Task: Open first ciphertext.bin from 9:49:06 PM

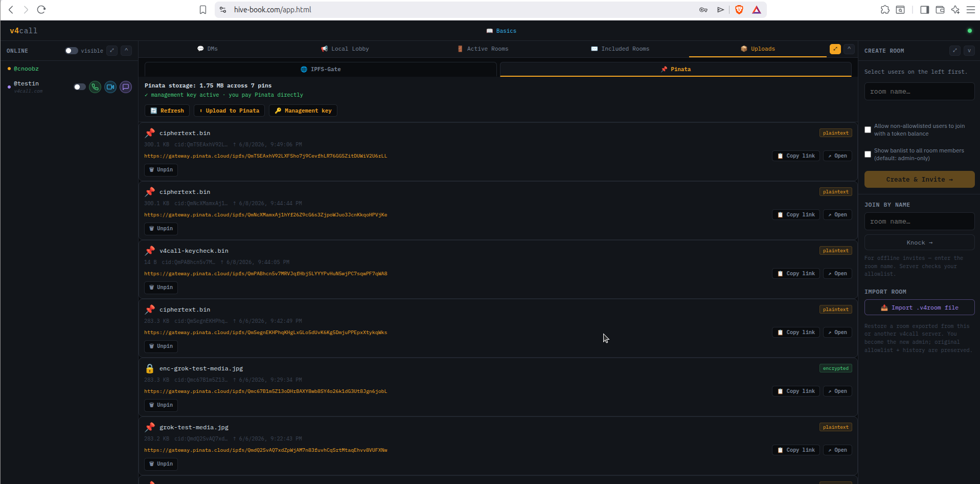Action: click(837, 156)
